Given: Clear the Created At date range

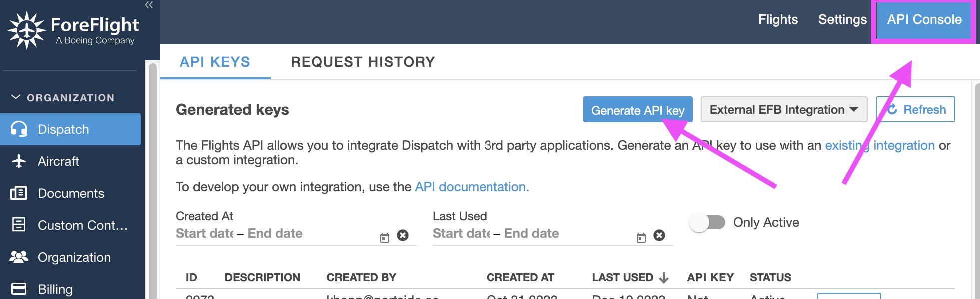Looking at the screenshot, I should (403, 235).
